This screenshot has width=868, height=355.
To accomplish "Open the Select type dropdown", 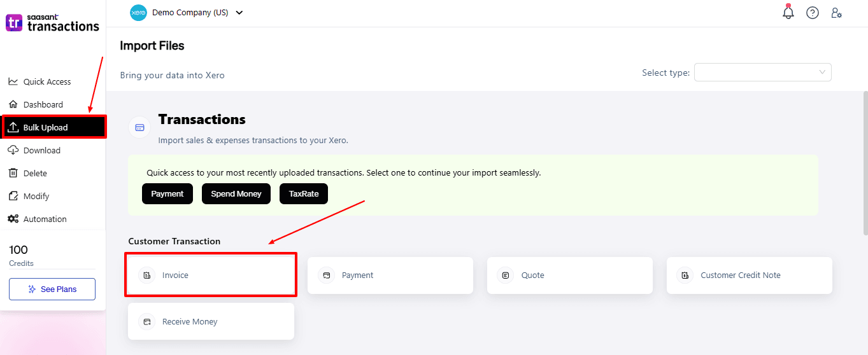I will (x=762, y=73).
